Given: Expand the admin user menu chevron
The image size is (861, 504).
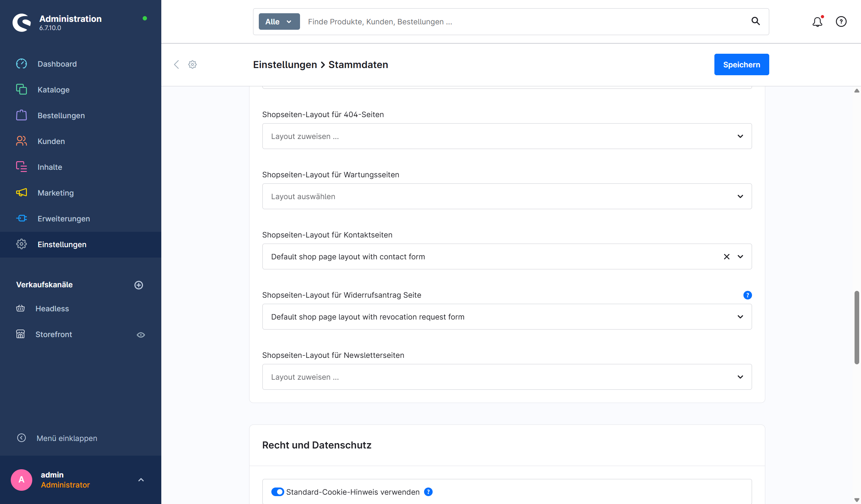Looking at the screenshot, I should point(141,480).
